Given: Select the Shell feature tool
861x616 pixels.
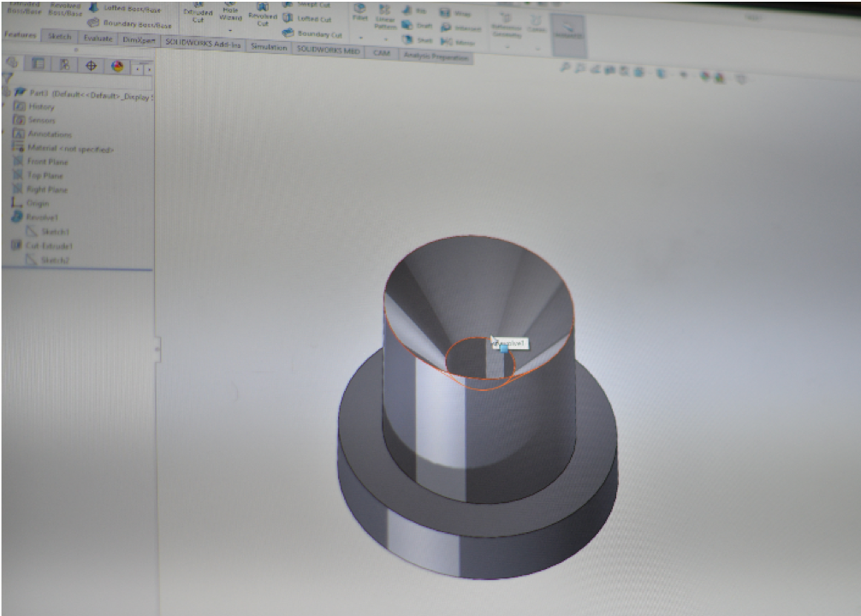Looking at the screenshot, I should point(418,39).
